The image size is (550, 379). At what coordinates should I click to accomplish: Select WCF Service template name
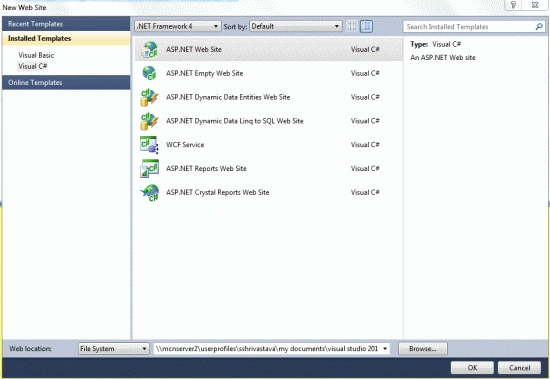click(185, 145)
